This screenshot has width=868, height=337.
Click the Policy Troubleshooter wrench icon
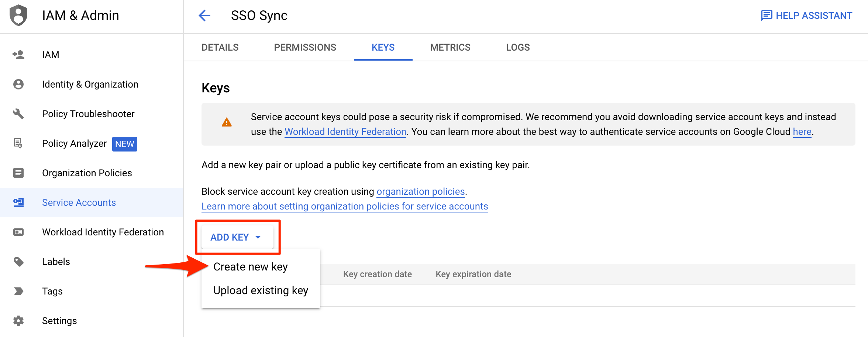[18, 114]
